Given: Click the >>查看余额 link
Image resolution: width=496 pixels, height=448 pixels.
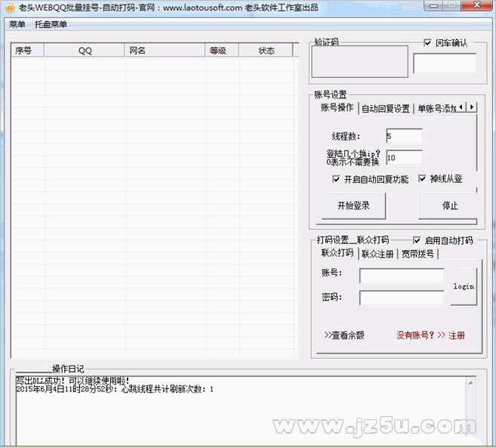Looking at the screenshot, I should pyautogui.click(x=344, y=335).
